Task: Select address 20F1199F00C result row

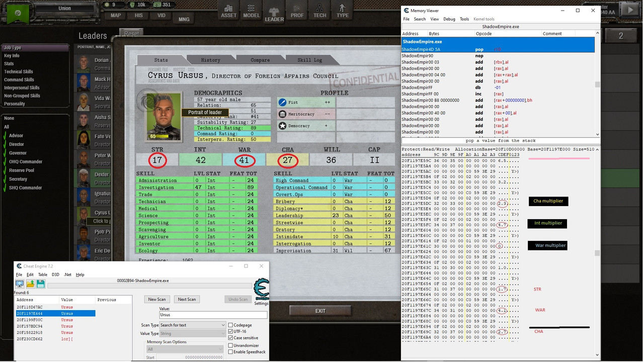Action: tap(55, 320)
